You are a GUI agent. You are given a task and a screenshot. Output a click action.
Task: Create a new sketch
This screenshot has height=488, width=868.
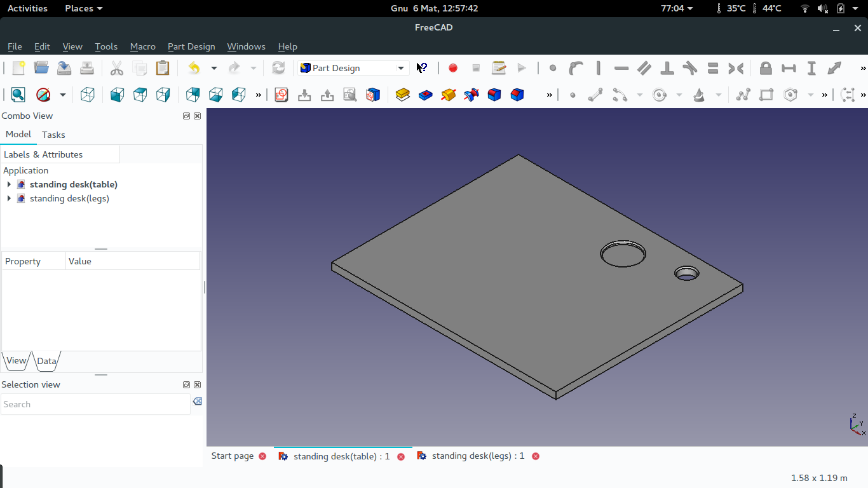pos(281,94)
